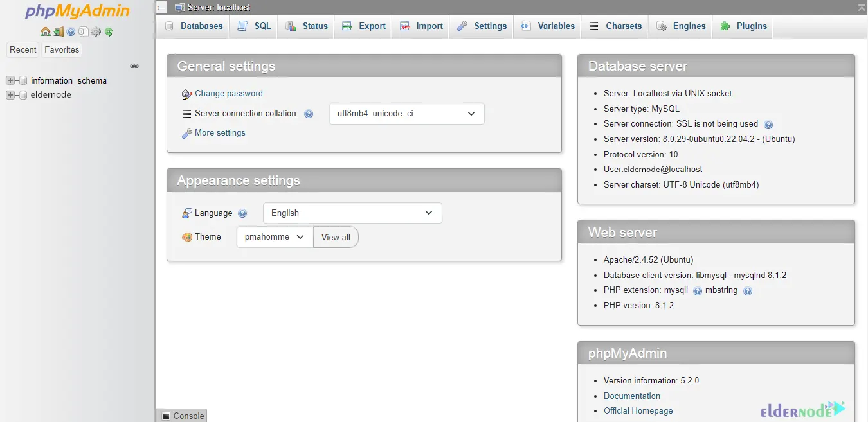Image resolution: width=868 pixels, height=422 pixels.
Task: Click the Change password link
Action: 228,94
